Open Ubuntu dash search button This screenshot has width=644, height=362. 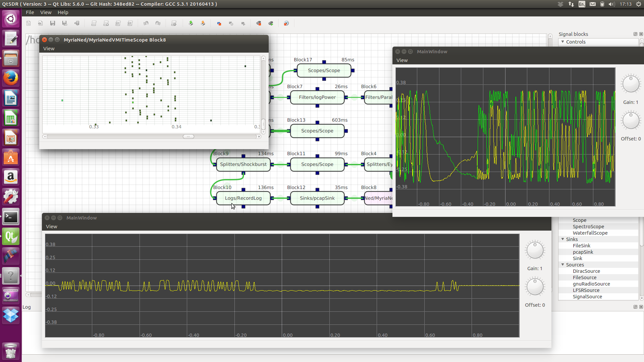tap(11, 18)
